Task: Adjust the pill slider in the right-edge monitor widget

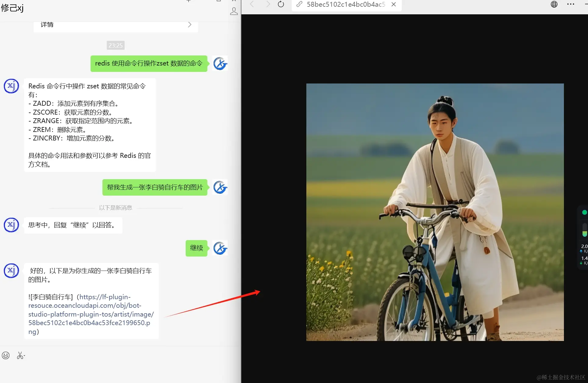Action: (x=585, y=229)
